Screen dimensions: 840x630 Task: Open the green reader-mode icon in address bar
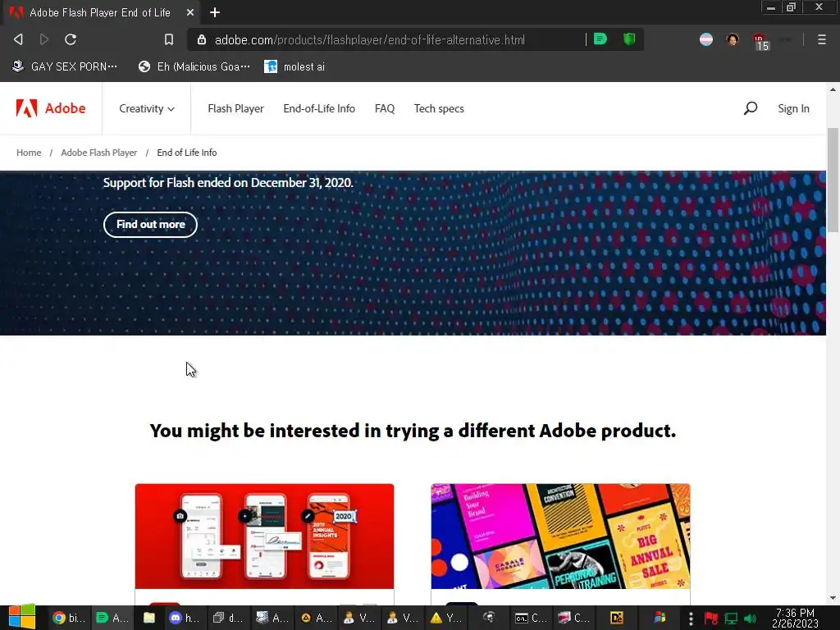pos(600,39)
